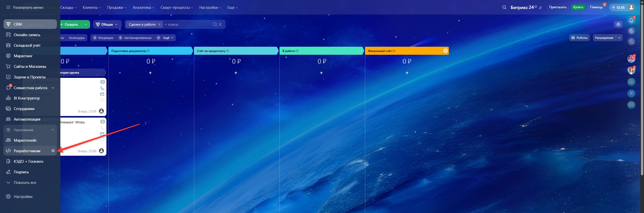Screen dimensions: 644x213
Task: Open Маркетплейс in the sidebar
Action: 25,140
